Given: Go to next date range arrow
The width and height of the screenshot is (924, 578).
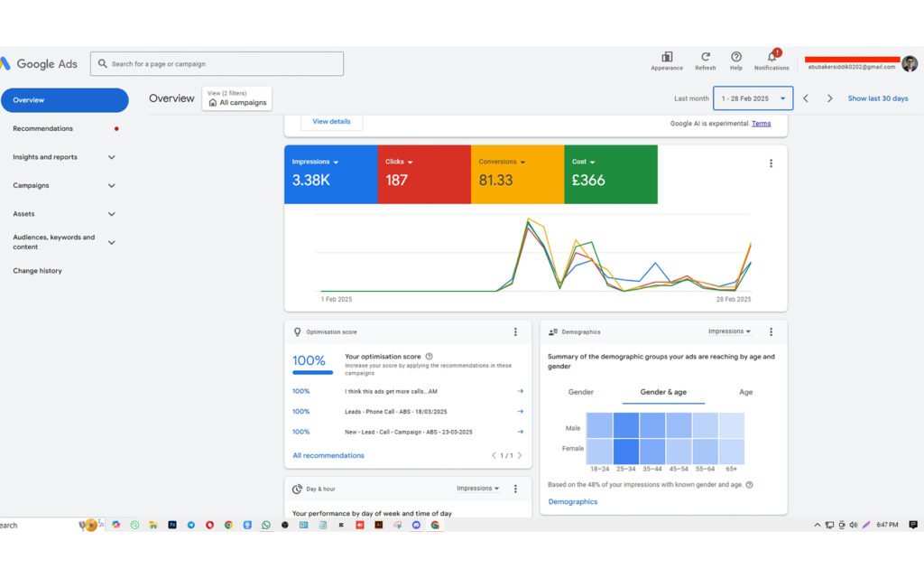Looking at the screenshot, I should click(830, 98).
